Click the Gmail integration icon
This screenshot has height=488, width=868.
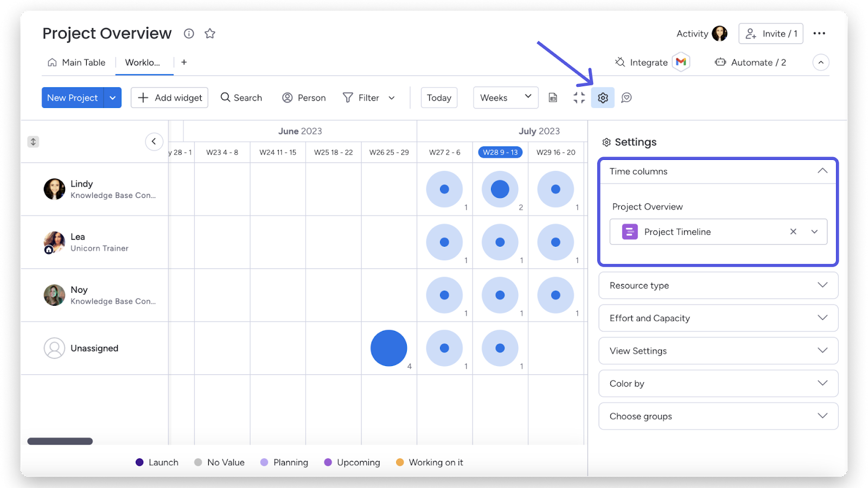(x=681, y=62)
